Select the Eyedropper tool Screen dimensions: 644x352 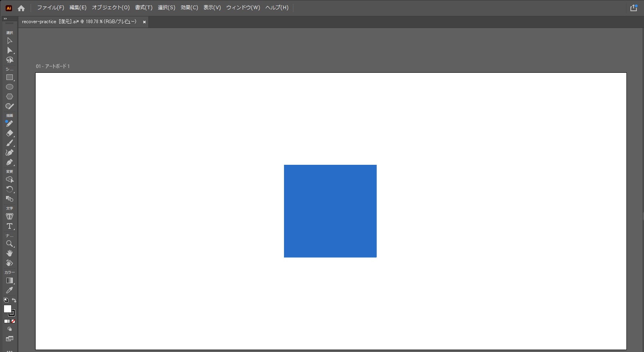point(10,290)
